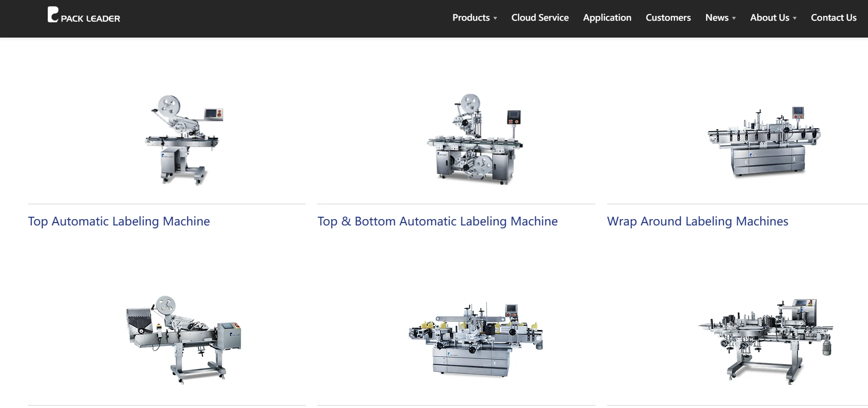Click the rotary machine image with side motor
This screenshot has width=868, height=408.
[x=766, y=341]
